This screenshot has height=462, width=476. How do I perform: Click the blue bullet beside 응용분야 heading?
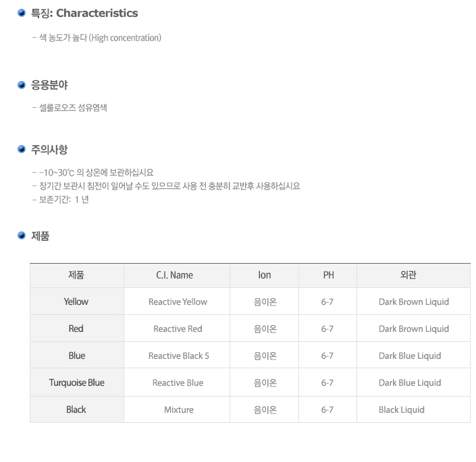pyautogui.click(x=21, y=85)
